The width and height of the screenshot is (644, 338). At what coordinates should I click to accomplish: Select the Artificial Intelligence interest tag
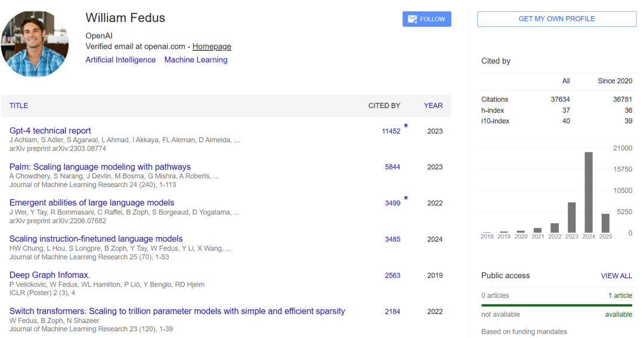120,60
